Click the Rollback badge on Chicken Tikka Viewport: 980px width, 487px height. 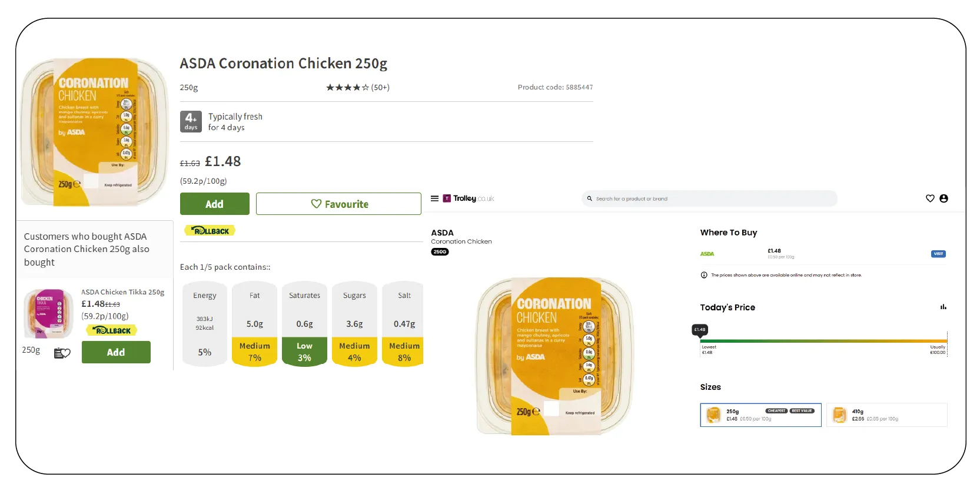point(111,330)
